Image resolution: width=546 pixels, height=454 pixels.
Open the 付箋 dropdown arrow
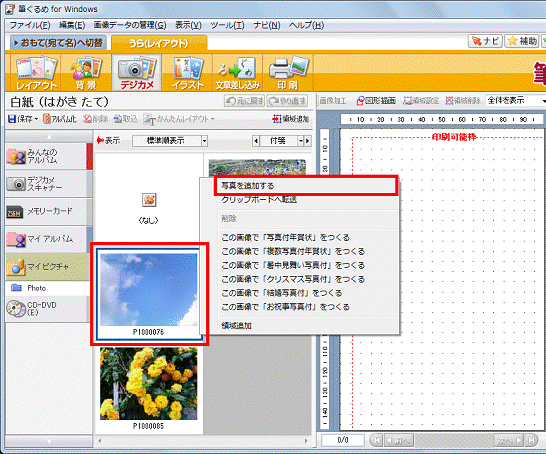[301, 141]
